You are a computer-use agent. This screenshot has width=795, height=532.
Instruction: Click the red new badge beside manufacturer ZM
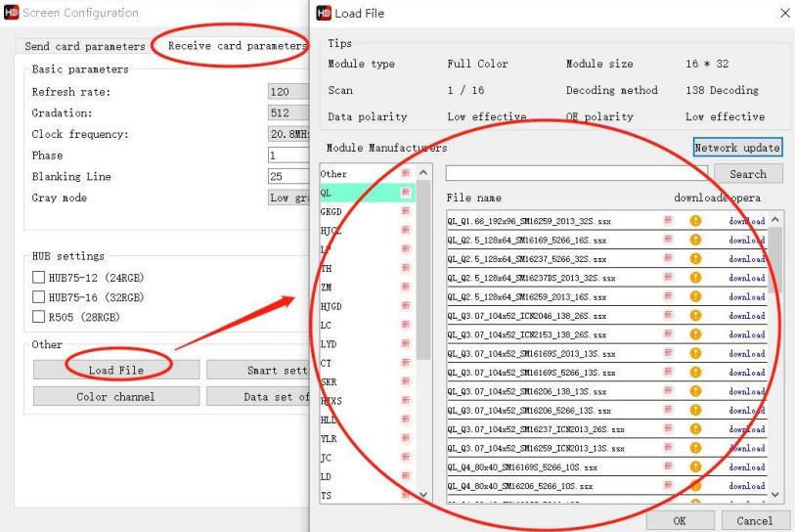(406, 287)
